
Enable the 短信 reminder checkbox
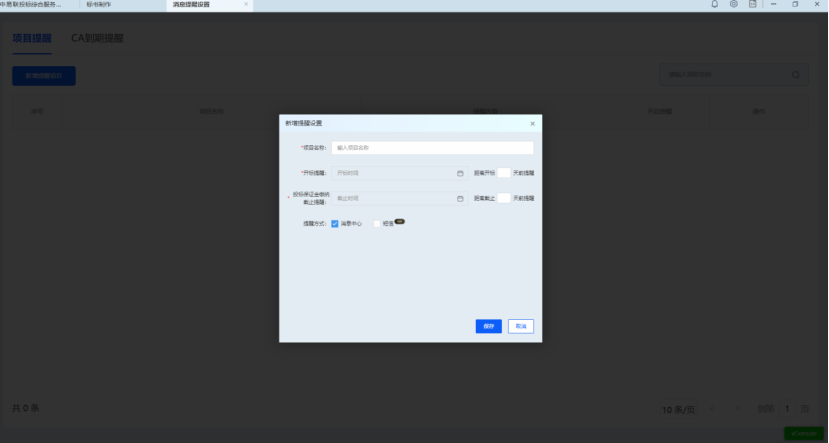(377, 224)
